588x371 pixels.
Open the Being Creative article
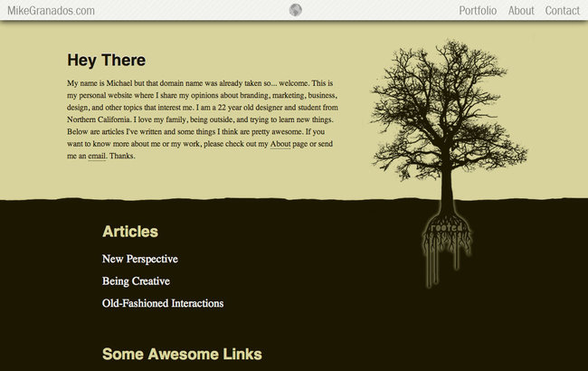tap(136, 281)
